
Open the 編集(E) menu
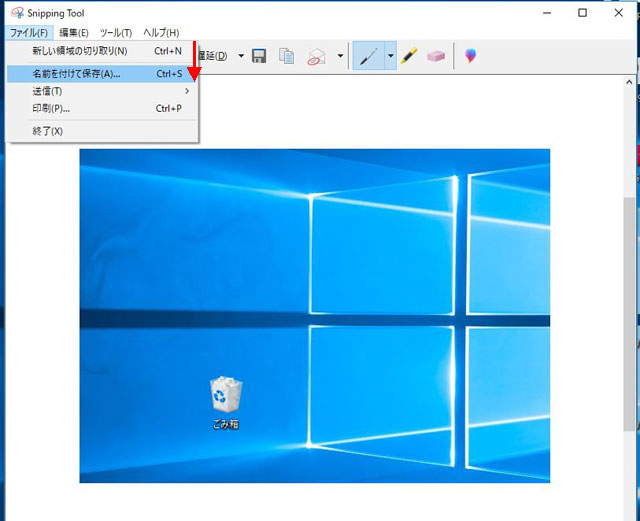(74, 33)
